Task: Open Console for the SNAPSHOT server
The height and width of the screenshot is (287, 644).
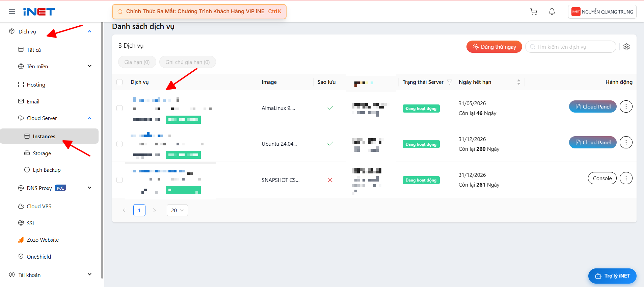Action: coord(602,178)
